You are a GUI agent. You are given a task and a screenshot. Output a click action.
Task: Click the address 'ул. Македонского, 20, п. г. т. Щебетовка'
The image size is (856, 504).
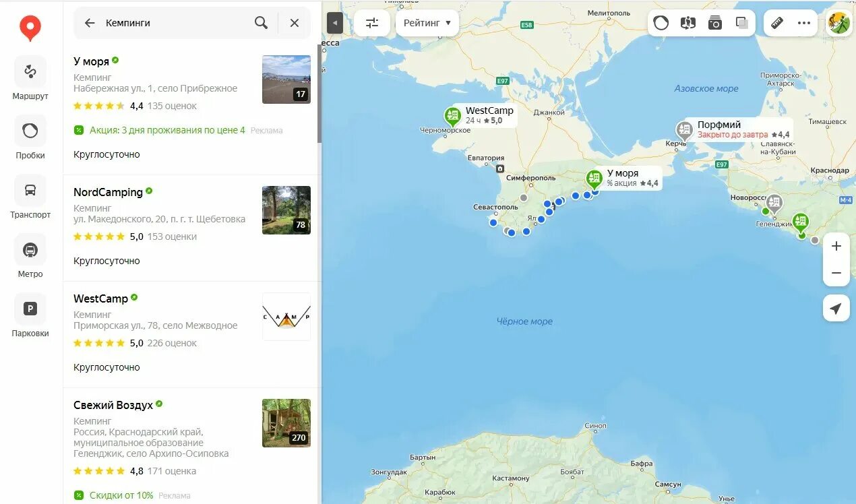pyautogui.click(x=160, y=219)
